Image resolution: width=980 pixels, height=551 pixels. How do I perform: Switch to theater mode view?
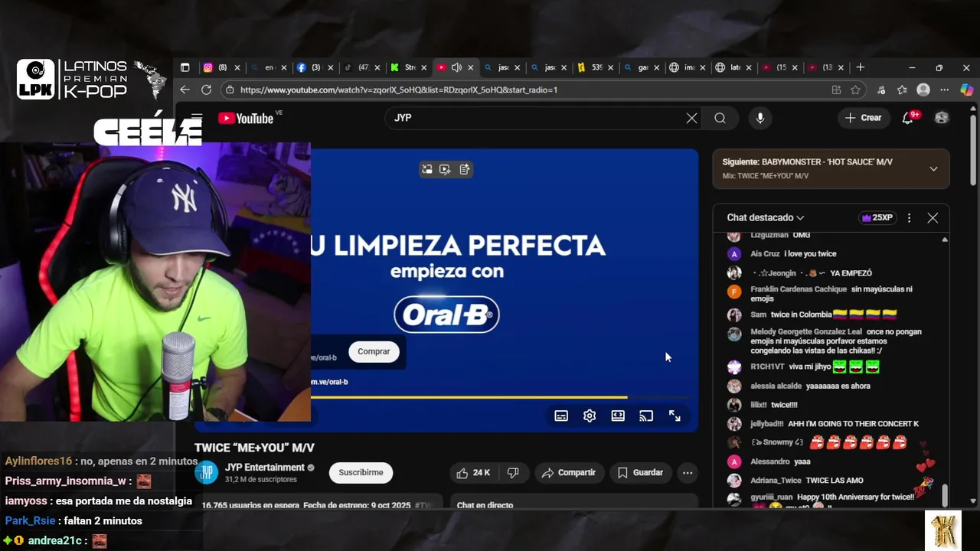click(618, 416)
